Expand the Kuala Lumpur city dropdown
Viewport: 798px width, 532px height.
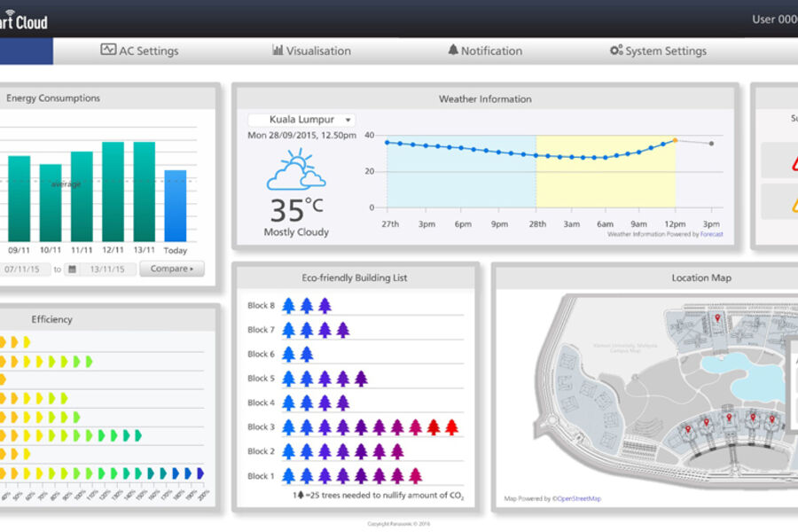pyautogui.click(x=301, y=120)
